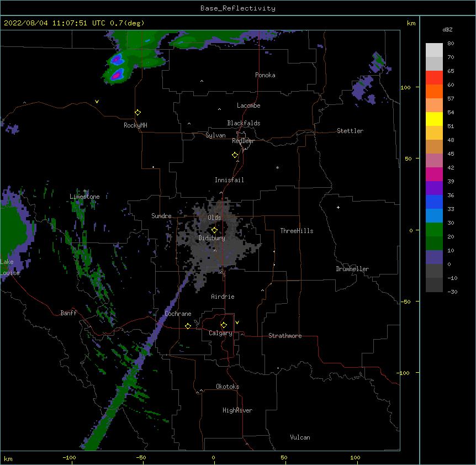Click the ThreeHills label
476x465 pixels.
point(297,231)
